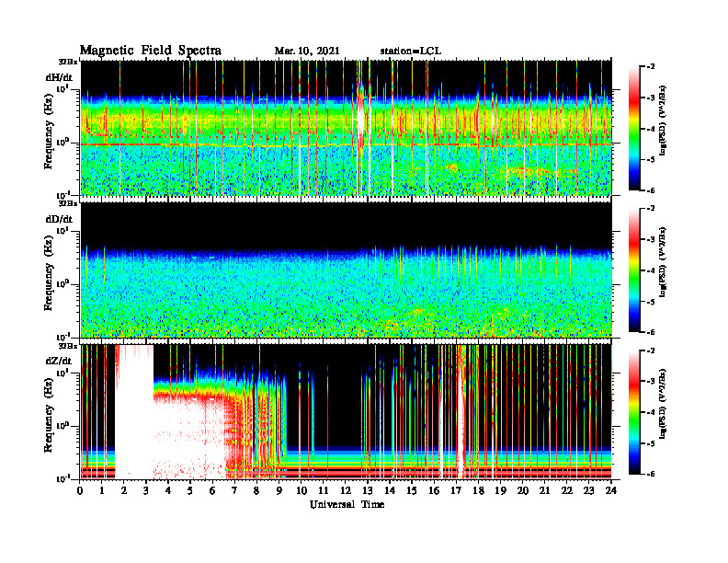The image size is (728, 563).
Task: Click the "2" Universal Time tick label
Action: click(124, 490)
